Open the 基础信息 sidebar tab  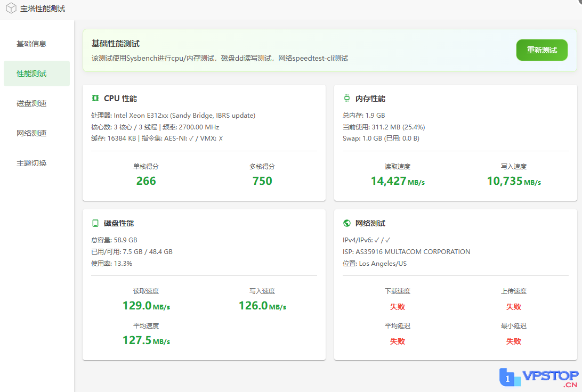coord(31,44)
